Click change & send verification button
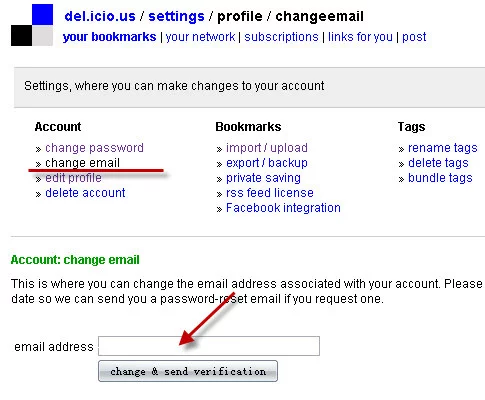The height and width of the screenshot is (400, 485). coord(188,371)
